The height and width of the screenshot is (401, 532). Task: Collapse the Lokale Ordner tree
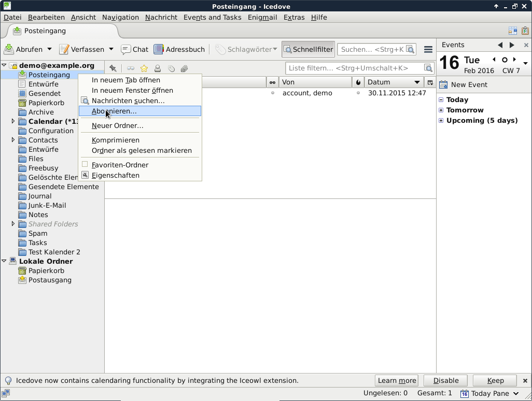(4, 261)
